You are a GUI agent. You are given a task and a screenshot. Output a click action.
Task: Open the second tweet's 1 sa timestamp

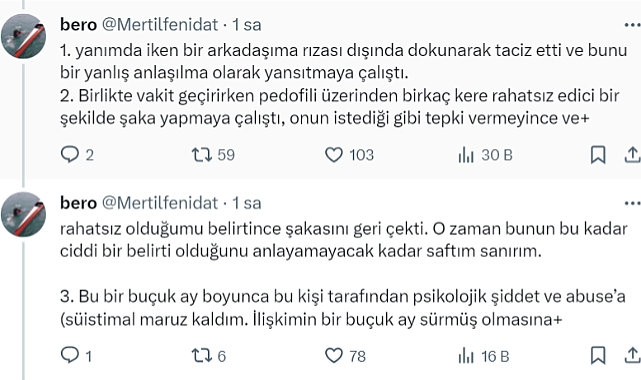247,203
